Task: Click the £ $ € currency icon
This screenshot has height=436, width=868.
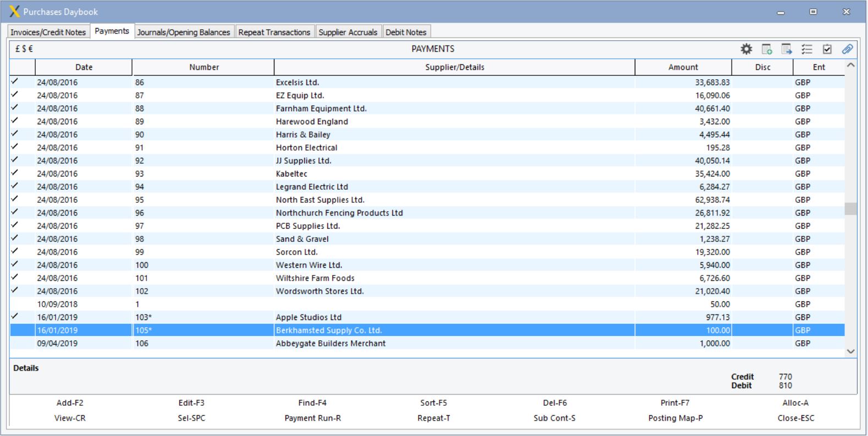Action: [x=24, y=49]
